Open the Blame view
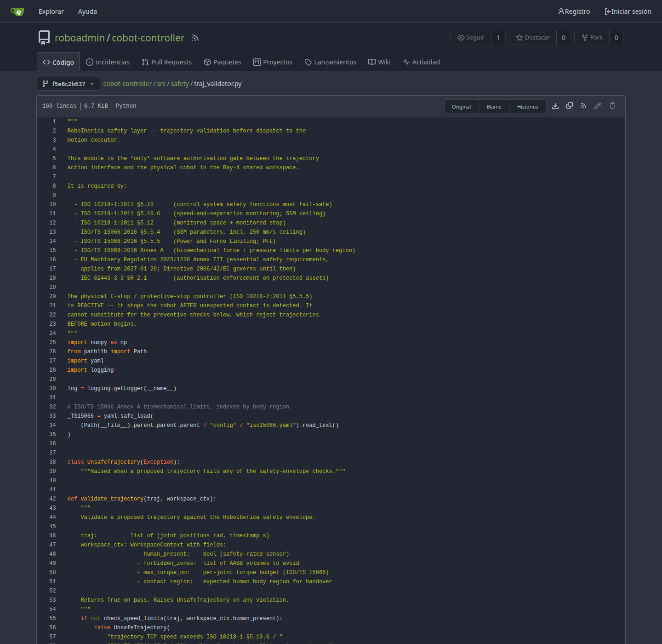Viewport: 662px width, 644px height. pos(494,106)
